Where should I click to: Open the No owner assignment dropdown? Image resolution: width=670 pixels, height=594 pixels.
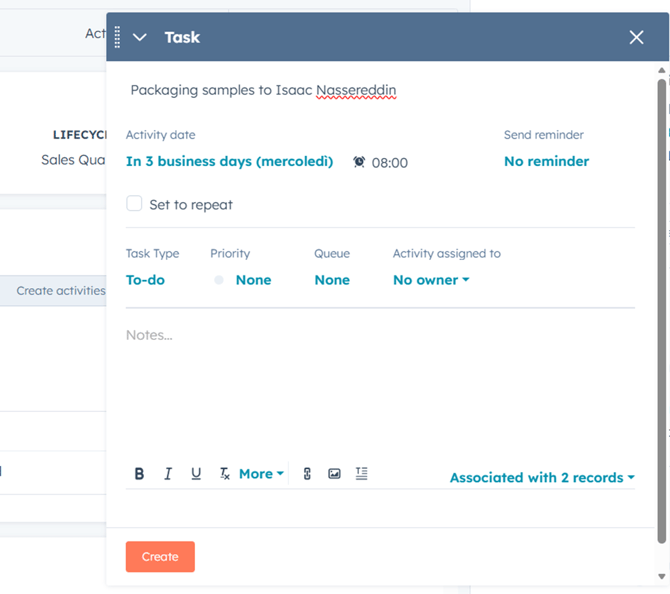click(x=431, y=280)
